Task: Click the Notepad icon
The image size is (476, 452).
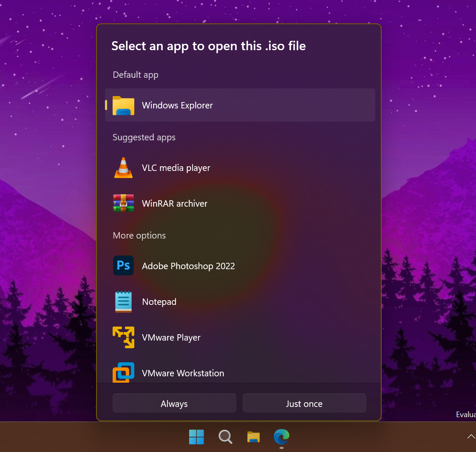Action: (123, 301)
